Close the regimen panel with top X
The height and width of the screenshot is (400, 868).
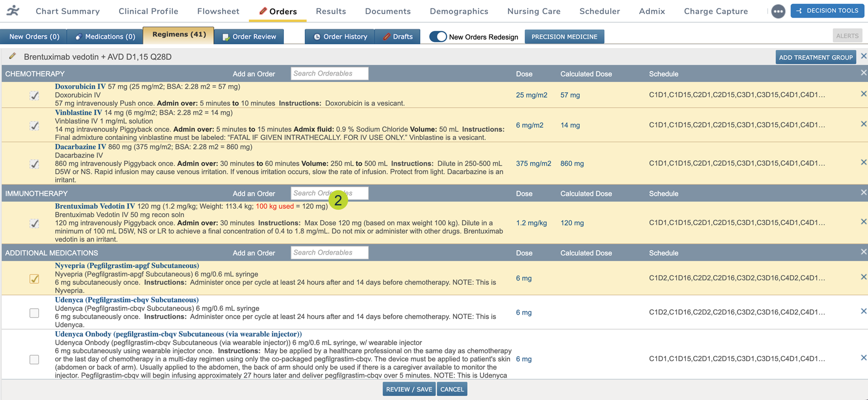click(x=863, y=57)
